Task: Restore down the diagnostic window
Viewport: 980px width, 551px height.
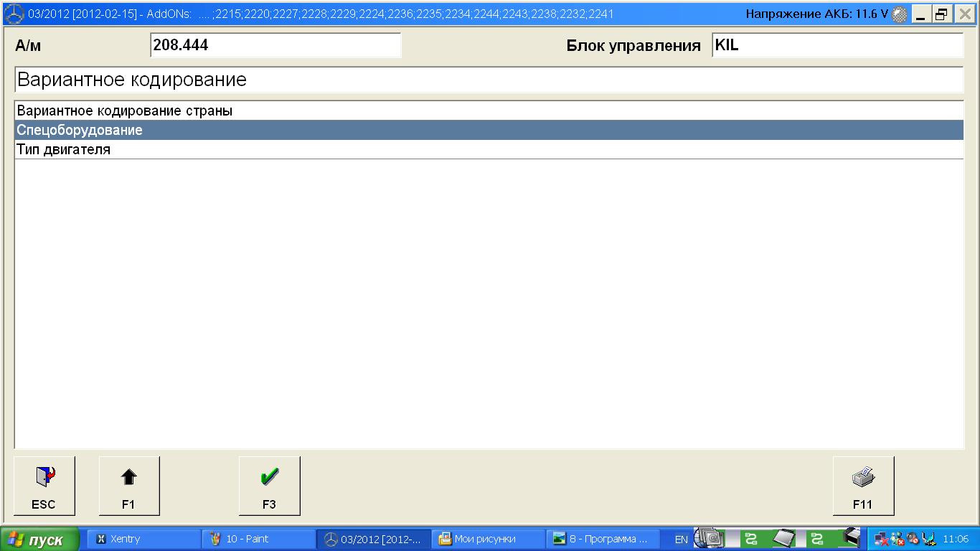Action: (x=941, y=14)
